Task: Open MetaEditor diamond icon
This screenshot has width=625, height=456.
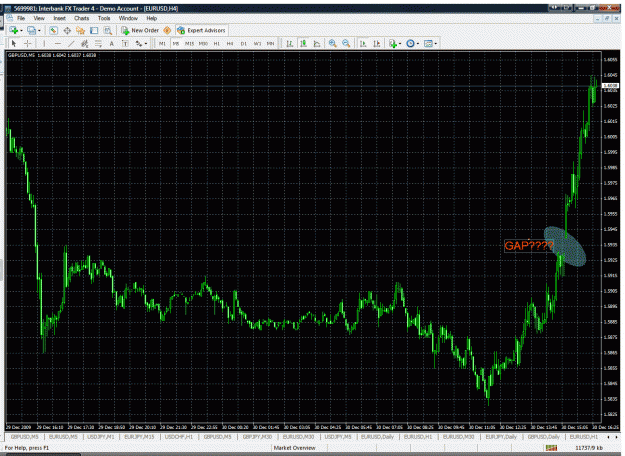Action: click(x=167, y=30)
